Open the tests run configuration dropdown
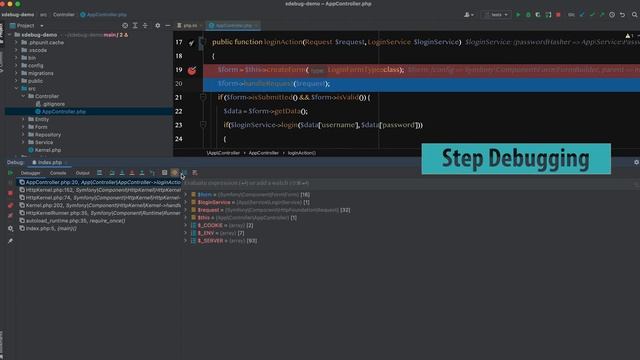 (496, 15)
